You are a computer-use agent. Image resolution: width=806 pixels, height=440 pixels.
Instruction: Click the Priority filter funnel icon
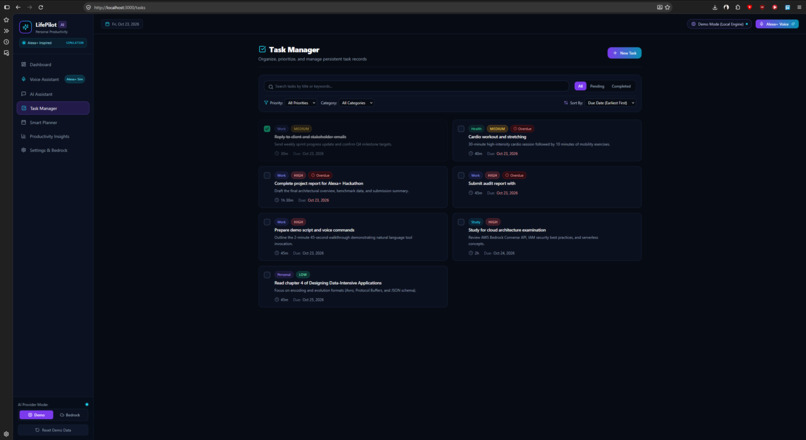tap(266, 103)
